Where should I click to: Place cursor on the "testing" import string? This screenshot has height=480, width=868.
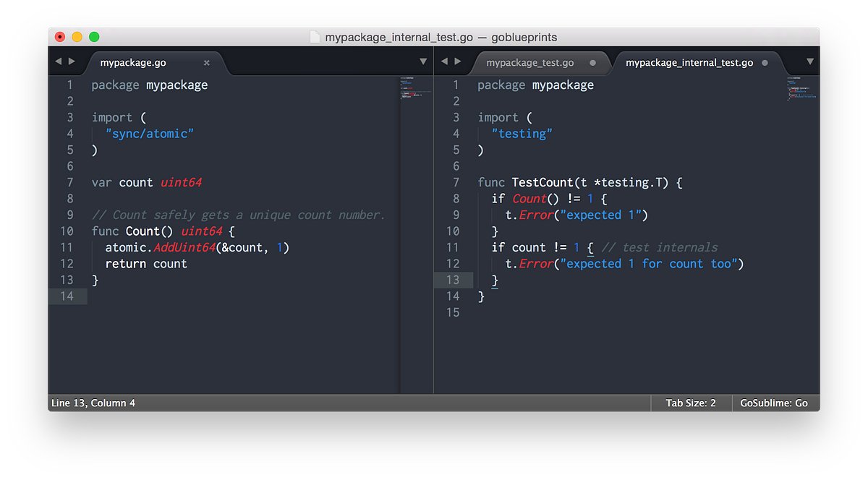(523, 133)
